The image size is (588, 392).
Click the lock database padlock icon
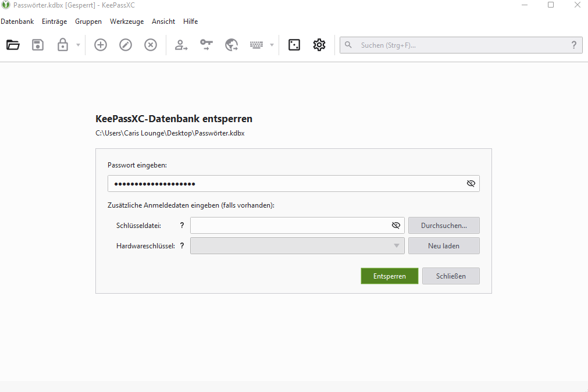[x=63, y=45]
